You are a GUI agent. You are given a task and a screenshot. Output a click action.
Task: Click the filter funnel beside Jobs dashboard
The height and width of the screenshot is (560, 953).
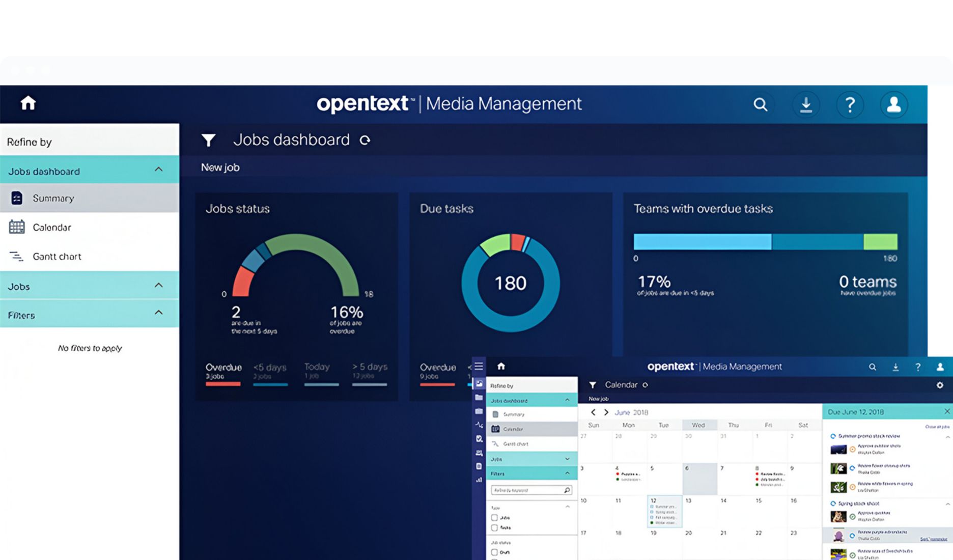click(x=208, y=140)
